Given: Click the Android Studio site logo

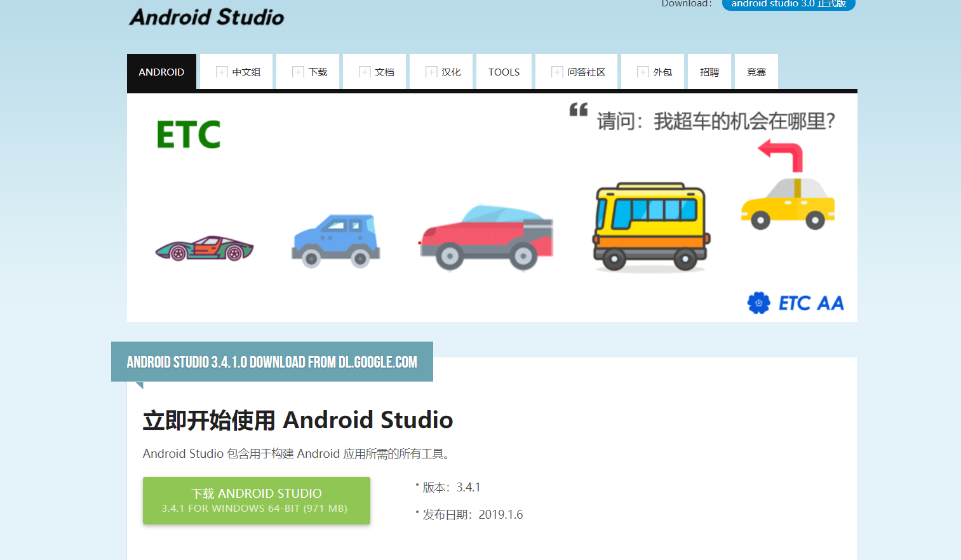Looking at the screenshot, I should pyautogui.click(x=206, y=17).
